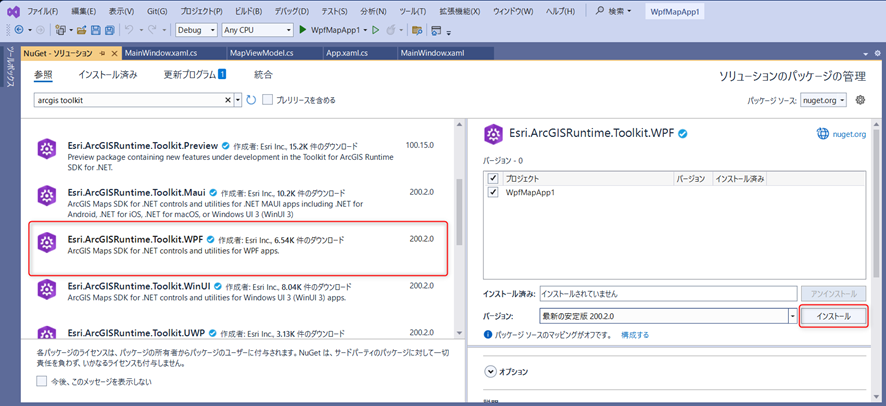The height and width of the screenshot is (406, 886).
Task: Uncheck the WpfMapApp1 project checkbox
Action: (493, 192)
